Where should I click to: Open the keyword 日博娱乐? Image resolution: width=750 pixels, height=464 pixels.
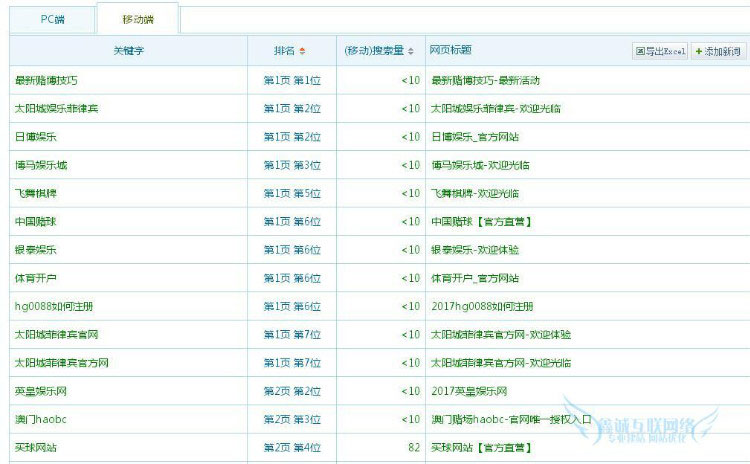35,137
